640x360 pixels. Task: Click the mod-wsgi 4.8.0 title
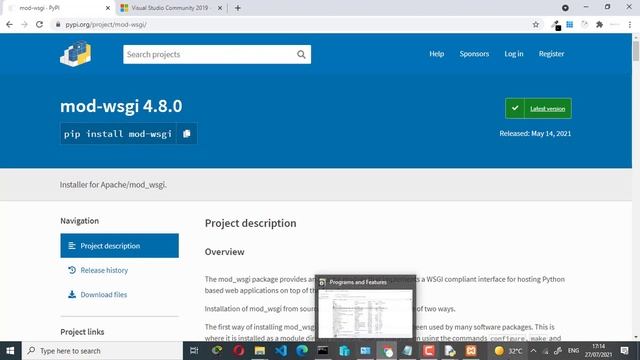pyautogui.click(x=121, y=106)
